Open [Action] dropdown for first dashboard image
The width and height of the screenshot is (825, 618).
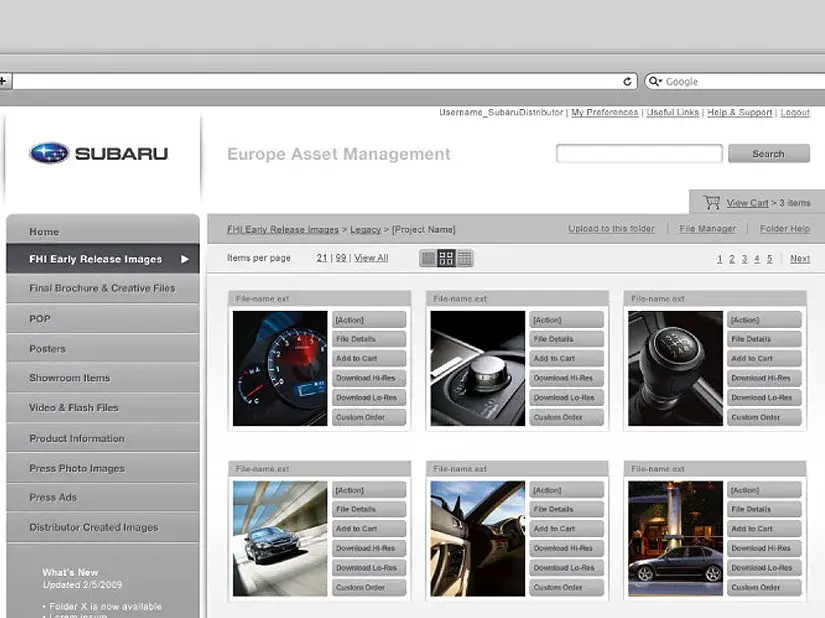click(x=369, y=320)
